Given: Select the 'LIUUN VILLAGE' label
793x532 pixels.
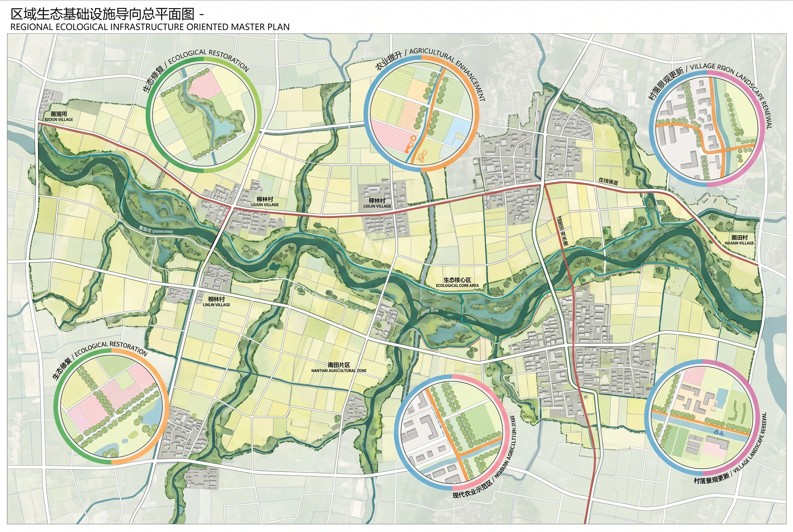Looking at the screenshot, I should coord(265,205).
